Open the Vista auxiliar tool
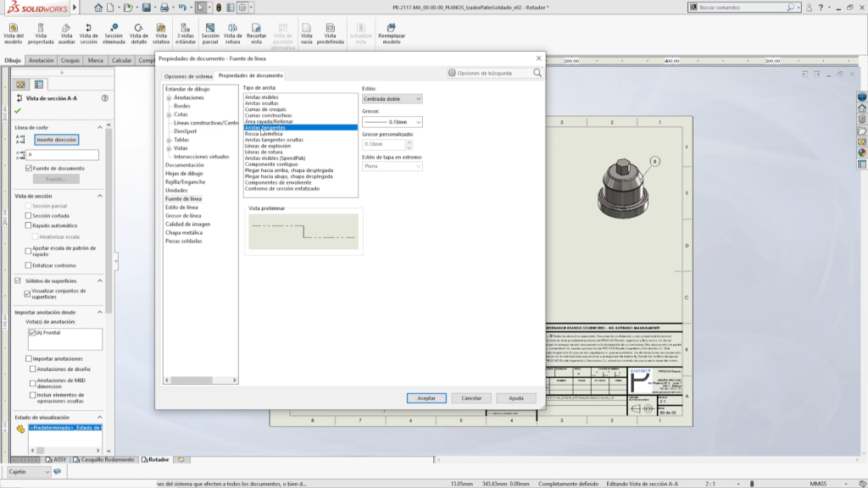868x488 pixels. pyautogui.click(x=66, y=33)
